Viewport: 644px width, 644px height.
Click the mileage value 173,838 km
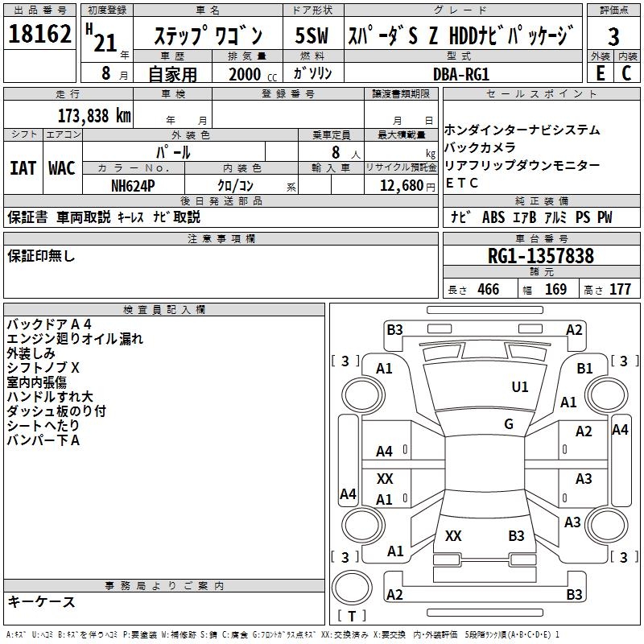pyautogui.click(x=93, y=115)
